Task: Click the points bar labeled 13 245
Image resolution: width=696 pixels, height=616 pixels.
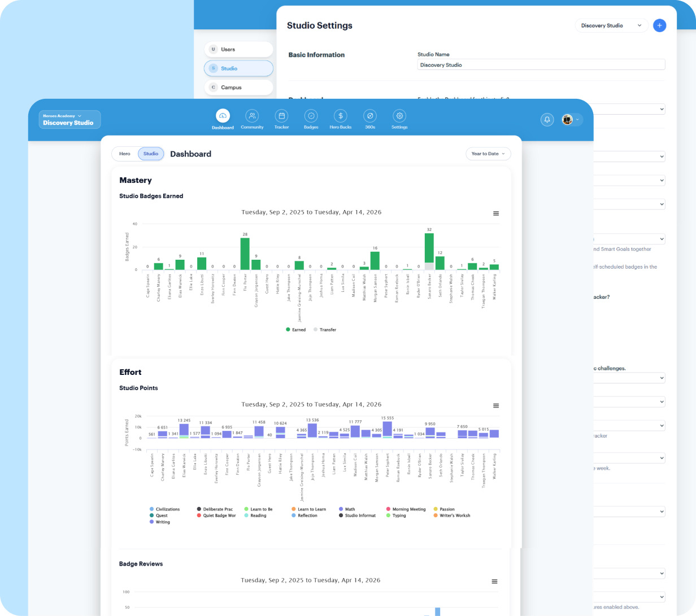Action: 184,431
